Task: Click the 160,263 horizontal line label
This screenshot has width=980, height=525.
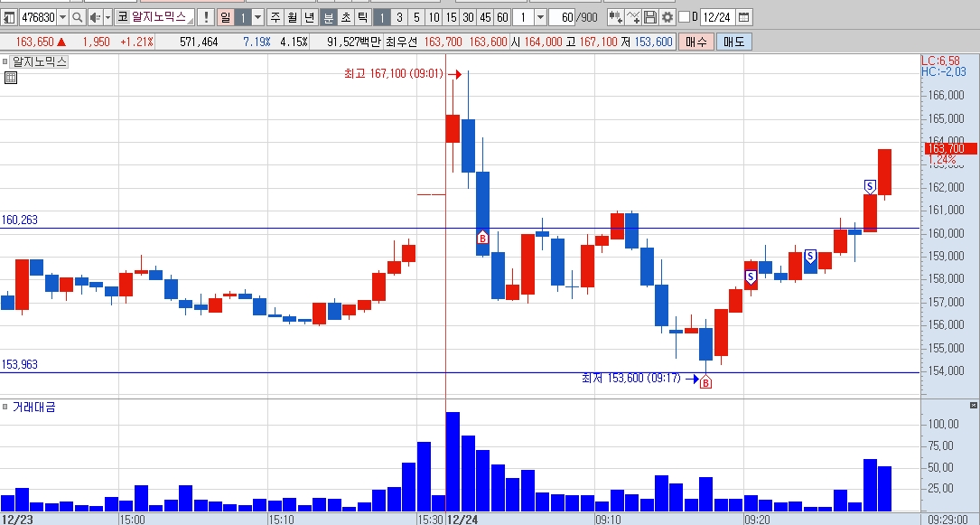Action: (19, 220)
